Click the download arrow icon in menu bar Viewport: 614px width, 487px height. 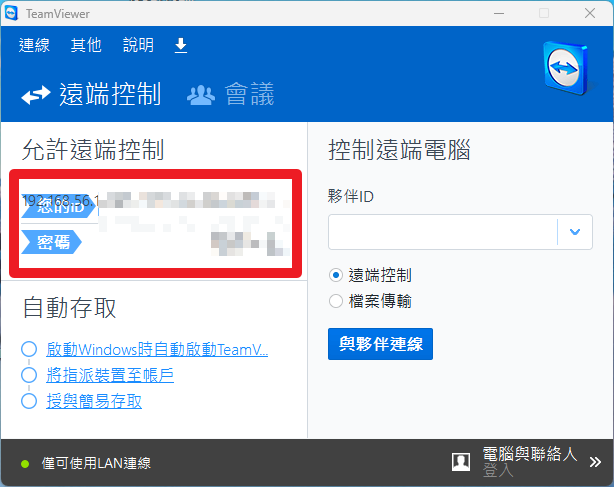[x=181, y=45]
